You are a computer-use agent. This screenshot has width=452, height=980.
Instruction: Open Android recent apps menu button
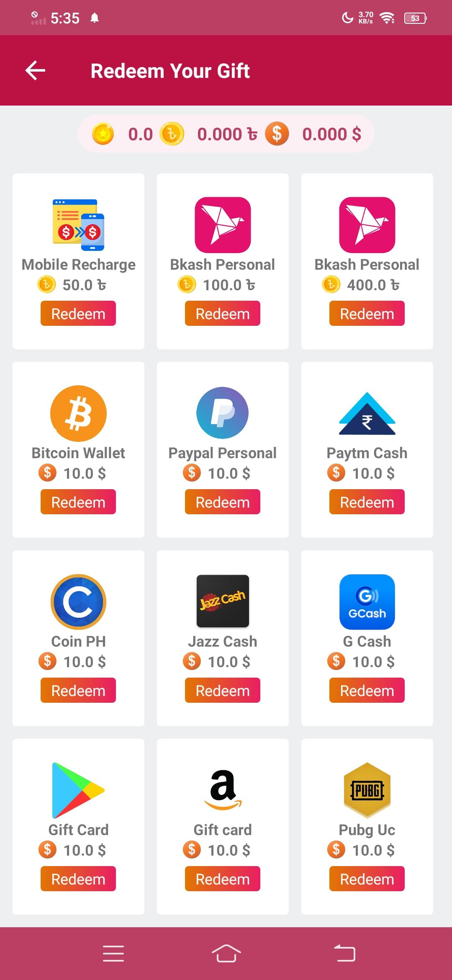113,954
